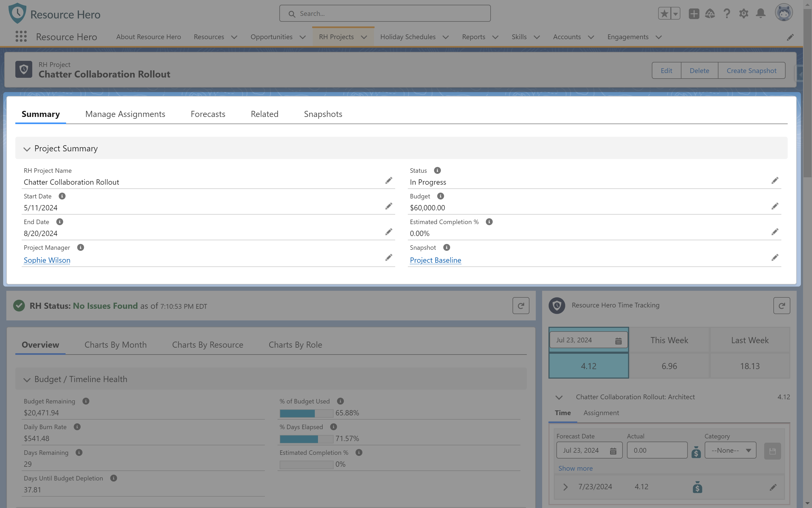Screen dimensions: 812x508
Task: Open the Charts By Role tab
Action: tap(295, 345)
